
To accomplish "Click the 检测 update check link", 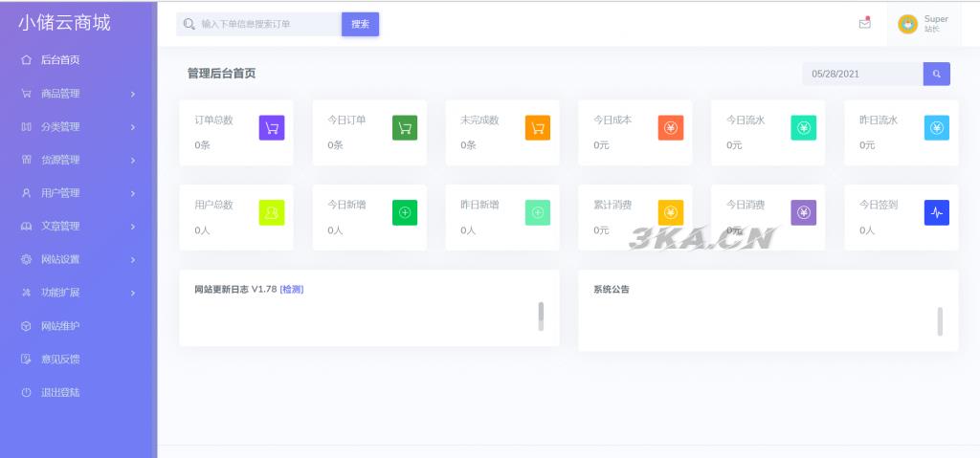I will click(292, 289).
